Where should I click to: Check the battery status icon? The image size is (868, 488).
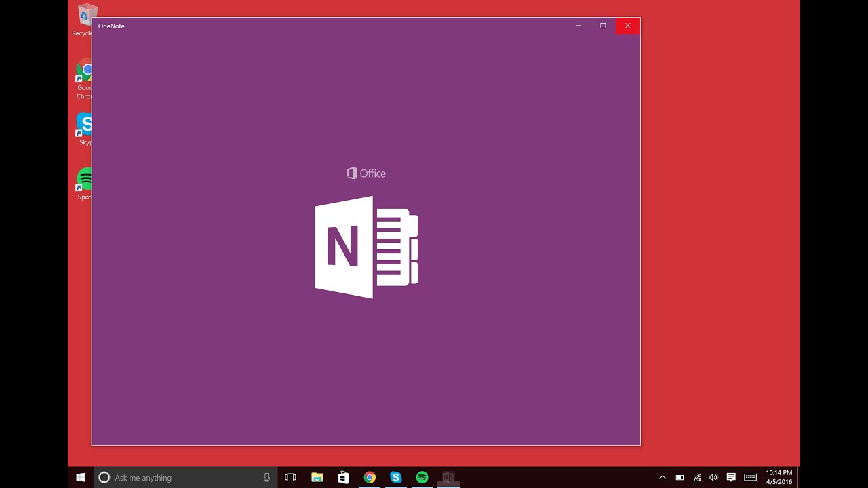coord(679,477)
